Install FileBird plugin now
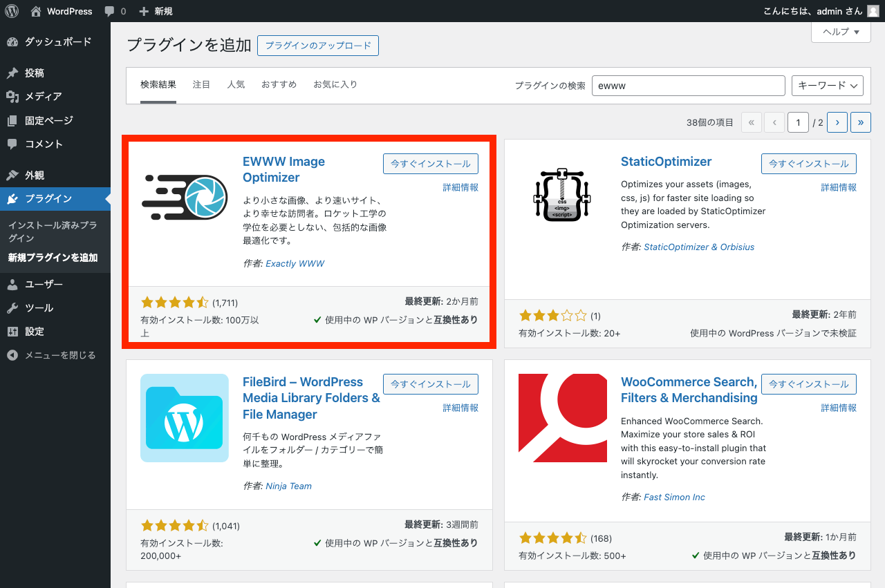This screenshot has height=588, width=885. (431, 384)
